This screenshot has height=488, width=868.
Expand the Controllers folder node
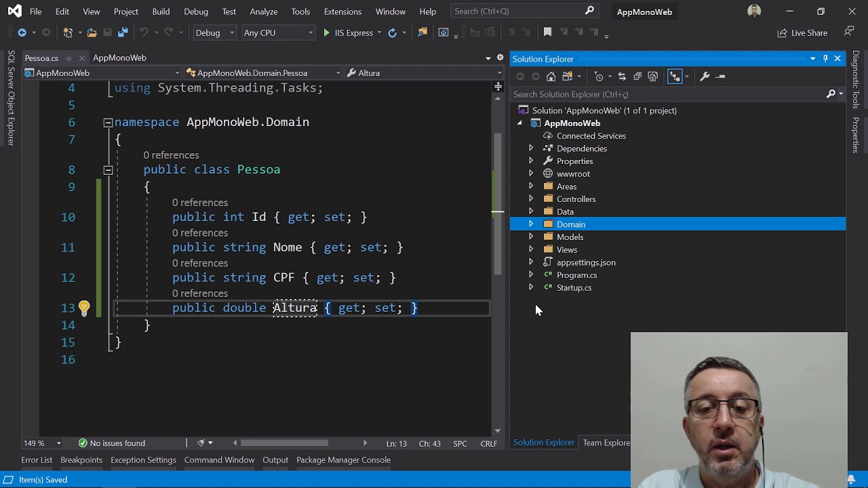point(531,199)
